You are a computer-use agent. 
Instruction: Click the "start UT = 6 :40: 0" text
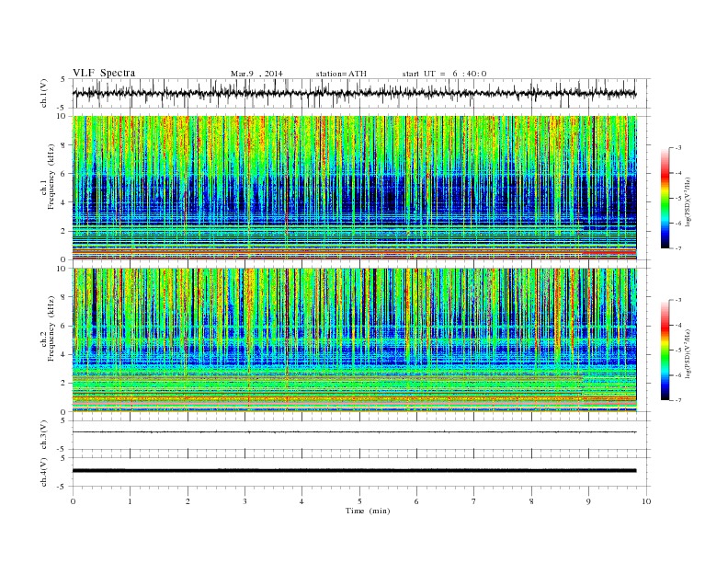pos(444,74)
